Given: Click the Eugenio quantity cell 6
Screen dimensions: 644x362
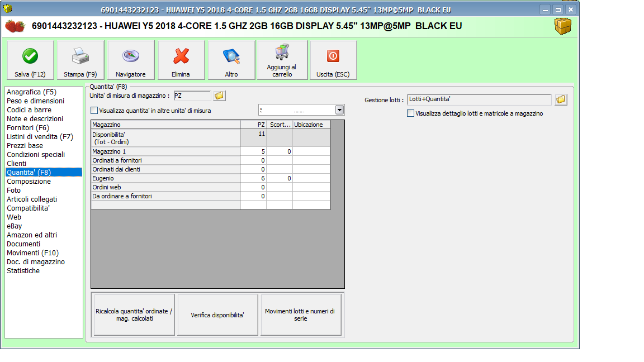Looking at the screenshot, I should pos(253,178).
